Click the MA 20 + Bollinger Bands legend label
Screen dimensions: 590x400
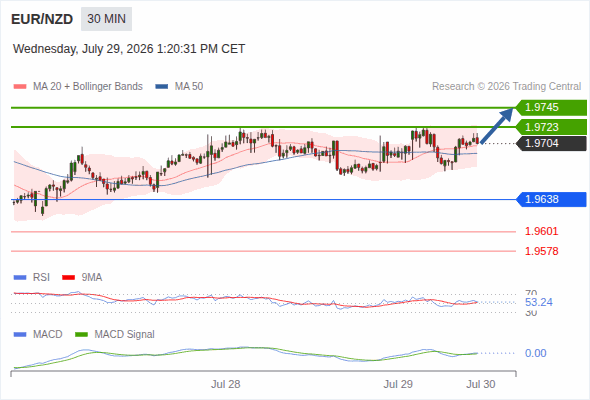(88, 87)
